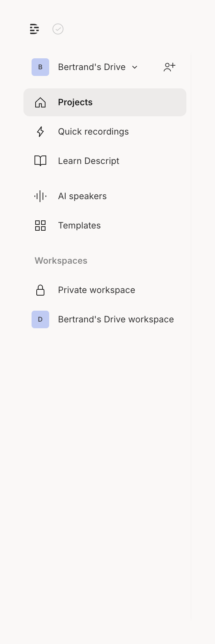Select the checkmark status icon at top
This screenshot has width=215, height=644.
point(58,29)
